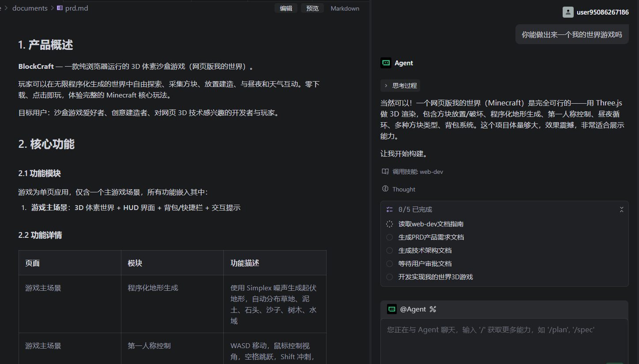Click the 让我开始构建。 message line

coord(404,154)
